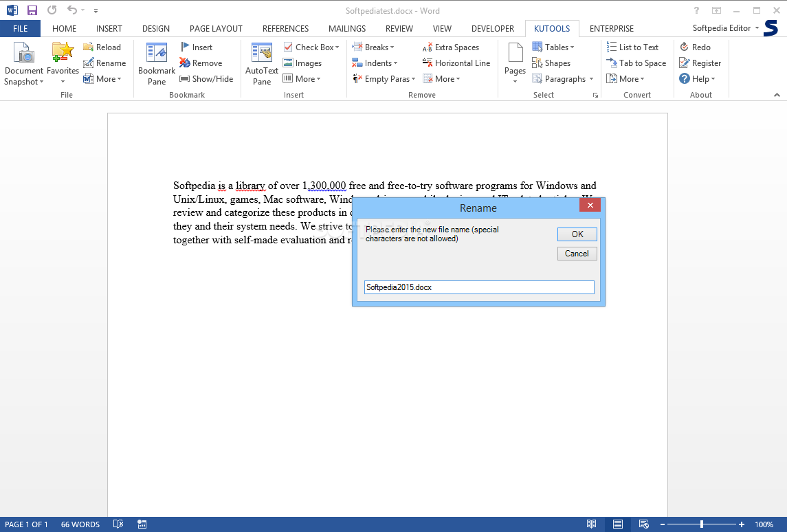Expand the Remove group More menu
The height and width of the screenshot is (532, 787).
point(441,79)
